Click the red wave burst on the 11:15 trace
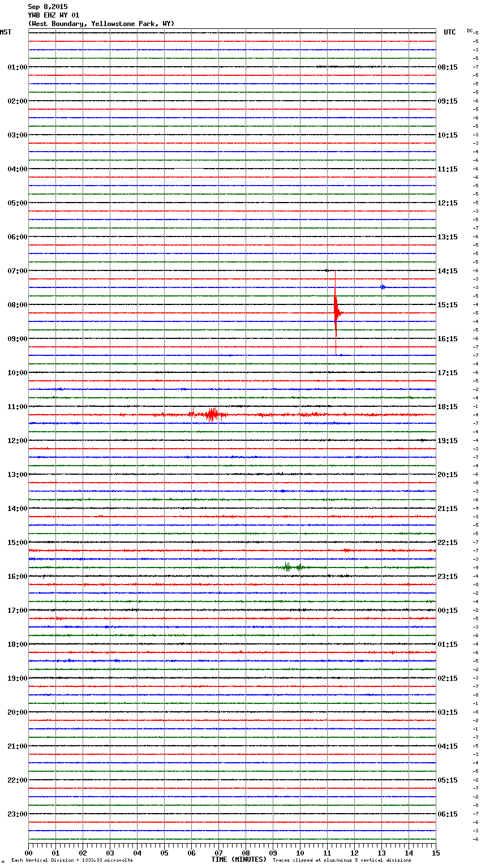481x868 pixels. pyautogui.click(x=212, y=415)
